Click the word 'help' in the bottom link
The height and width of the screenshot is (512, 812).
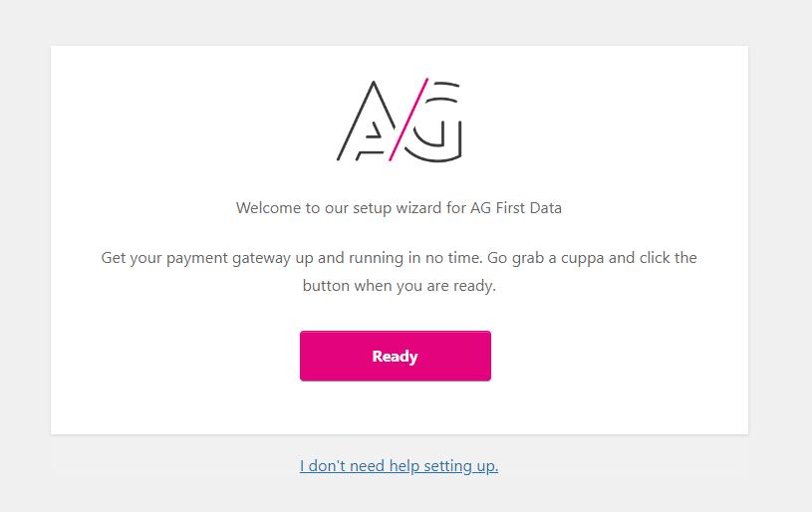pos(405,466)
